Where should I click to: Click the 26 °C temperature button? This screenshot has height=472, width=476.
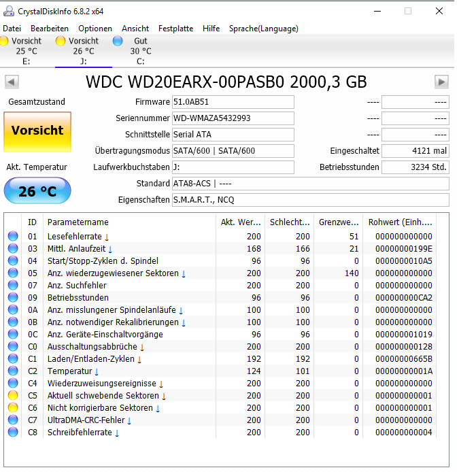pyautogui.click(x=37, y=190)
